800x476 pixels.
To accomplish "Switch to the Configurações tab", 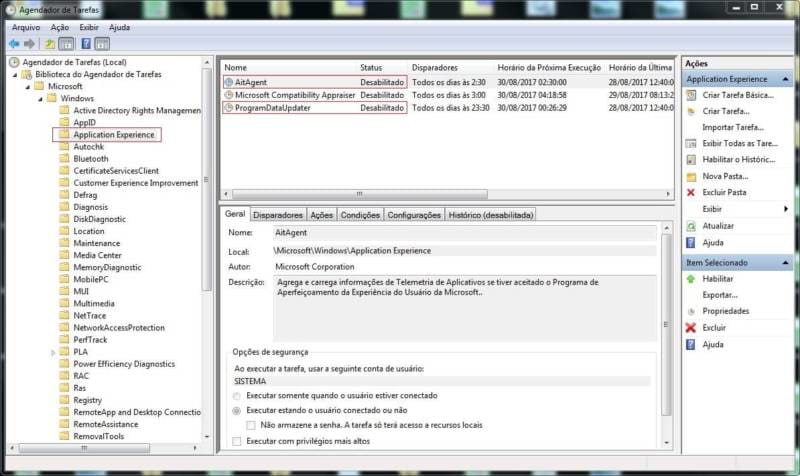I will pos(414,215).
